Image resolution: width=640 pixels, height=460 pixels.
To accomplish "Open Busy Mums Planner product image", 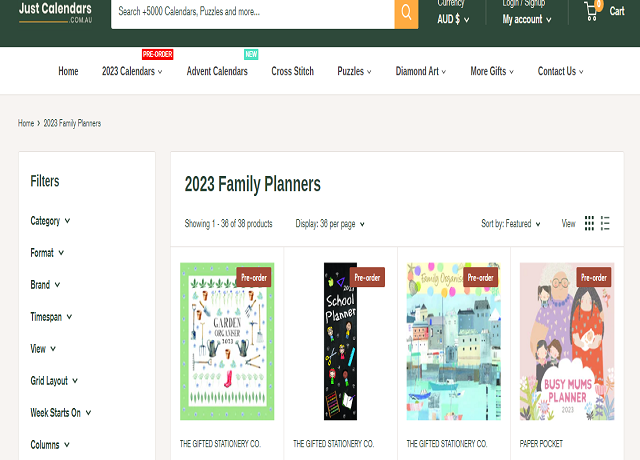I will pyautogui.click(x=566, y=340).
